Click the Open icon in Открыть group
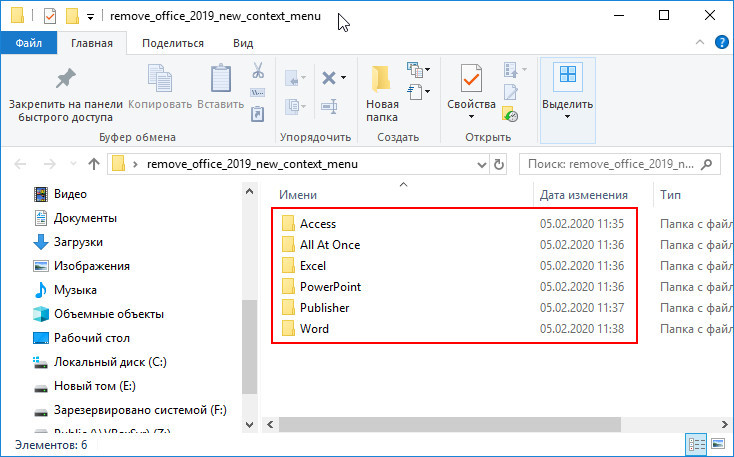734x457 pixels. tap(510, 70)
